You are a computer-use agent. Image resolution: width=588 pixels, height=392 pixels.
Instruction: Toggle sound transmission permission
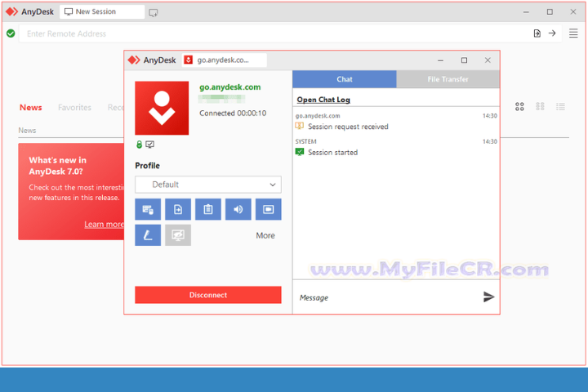238,209
